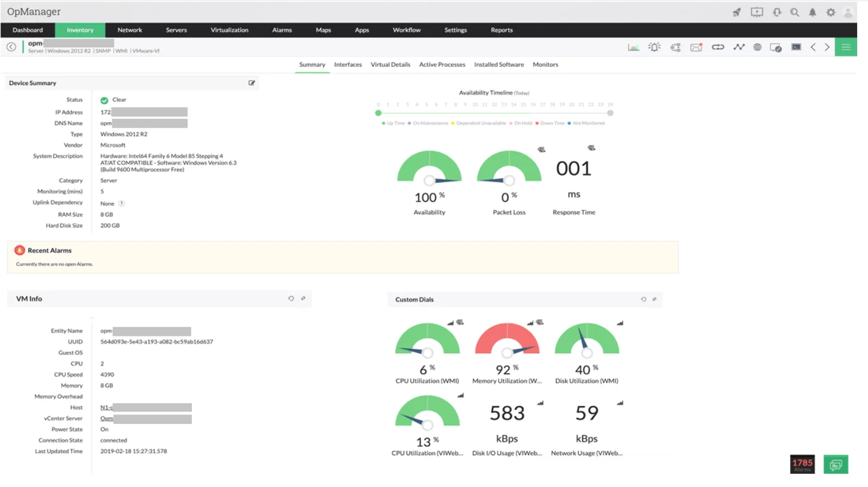Click graph icon beside 583 kBps Disk I/O

[540, 402]
